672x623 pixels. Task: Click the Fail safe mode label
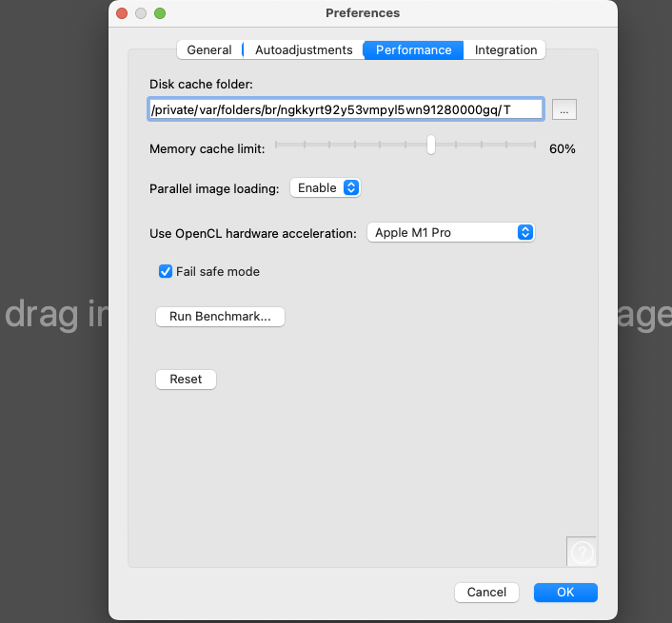tap(218, 271)
